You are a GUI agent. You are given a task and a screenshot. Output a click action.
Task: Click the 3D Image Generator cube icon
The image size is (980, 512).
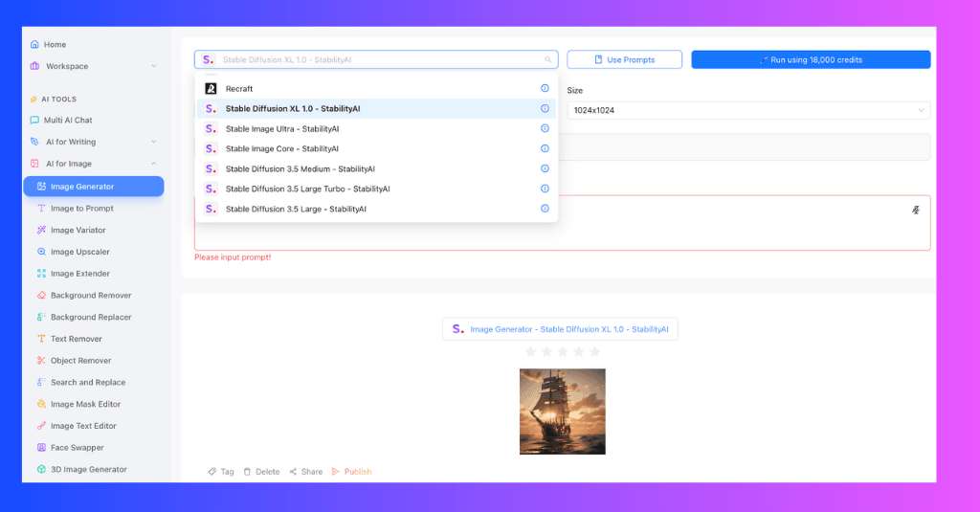coord(41,470)
